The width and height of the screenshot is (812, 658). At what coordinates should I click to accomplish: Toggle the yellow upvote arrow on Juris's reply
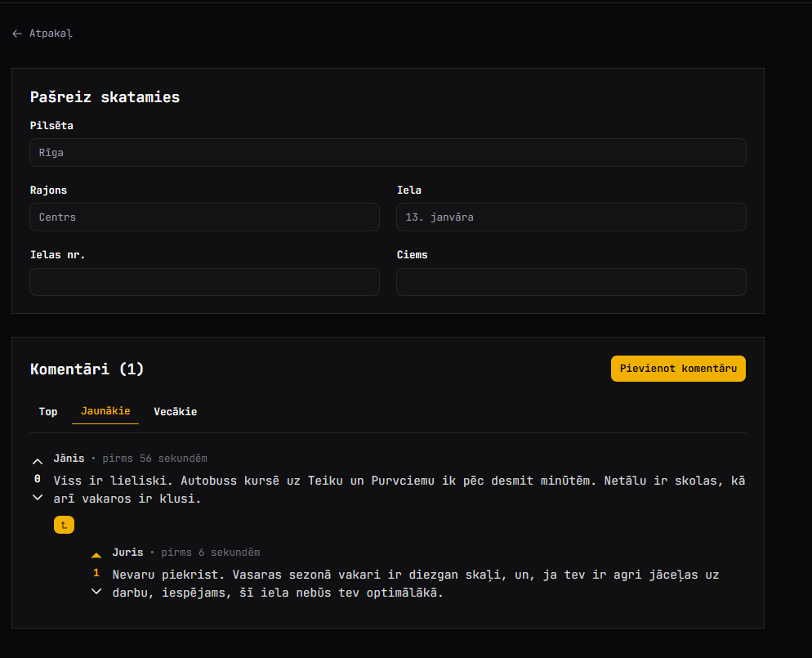tap(96, 555)
